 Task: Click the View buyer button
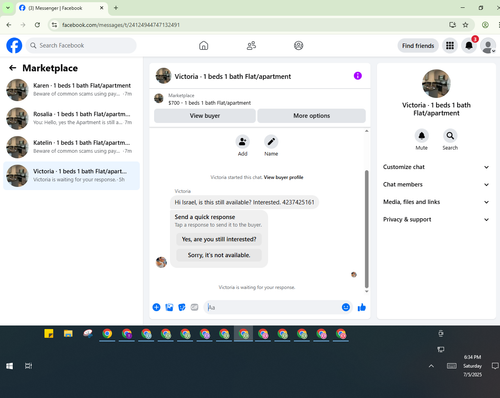(205, 116)
